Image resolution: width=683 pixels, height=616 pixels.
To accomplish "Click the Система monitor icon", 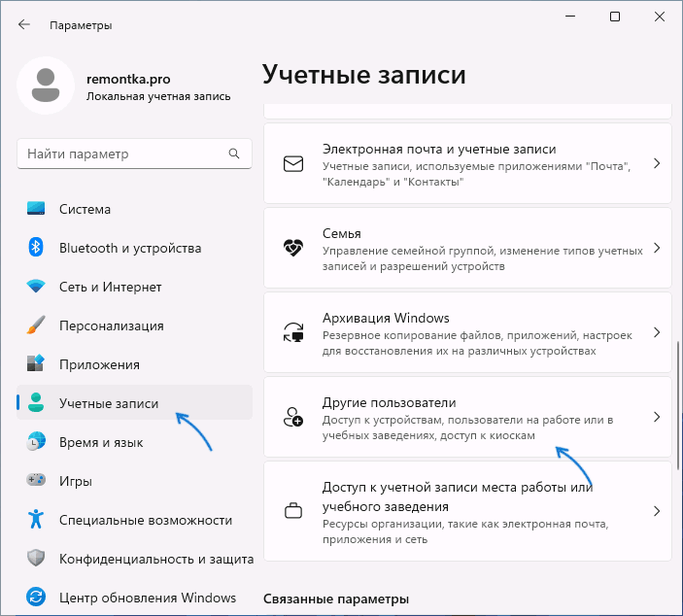I will [x=36, y=209].
